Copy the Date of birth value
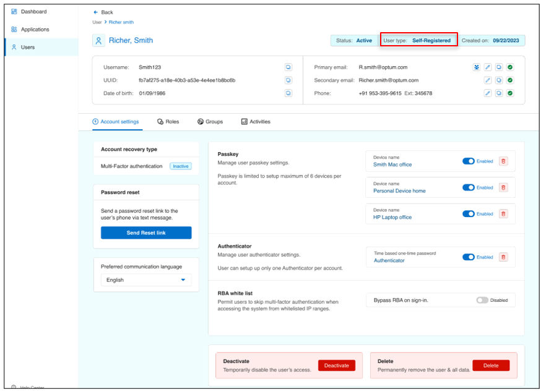The image size is (541, 392). pos(288,93)
